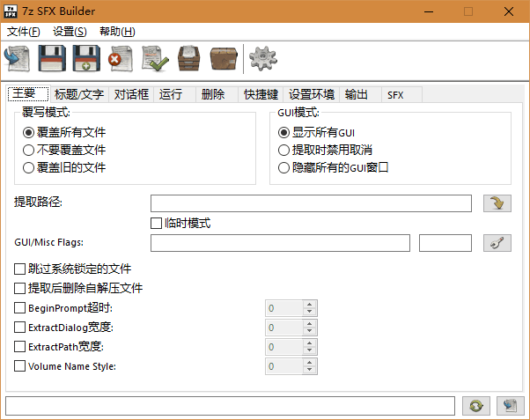Switch to the 标题/文字 tab
The width and height of the screenshot is (530, 420).
pos(79,95)
